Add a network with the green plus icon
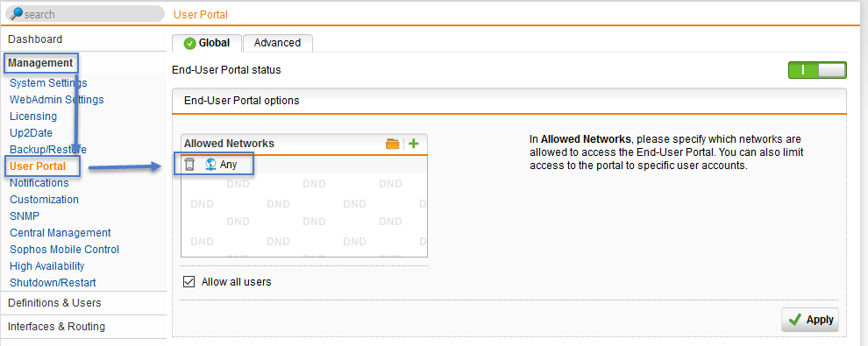Viewport: 868px width, 346px height. point(414,144)
